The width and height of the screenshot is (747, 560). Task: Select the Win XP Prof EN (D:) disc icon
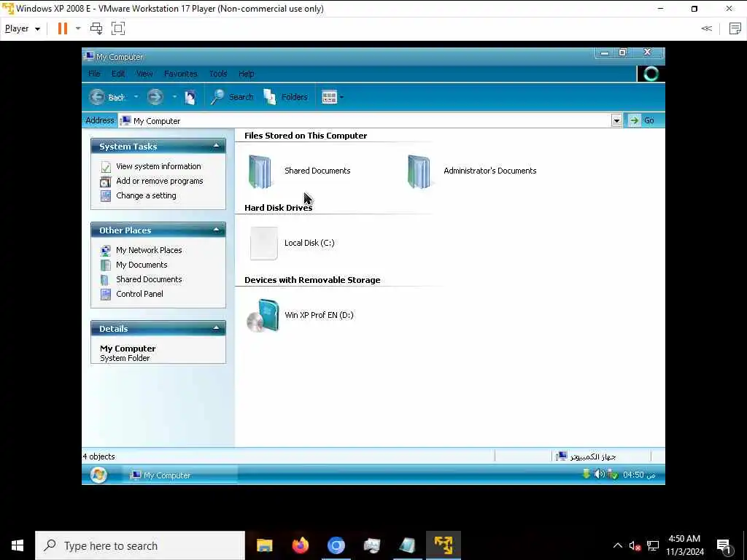tap(263, 315)
